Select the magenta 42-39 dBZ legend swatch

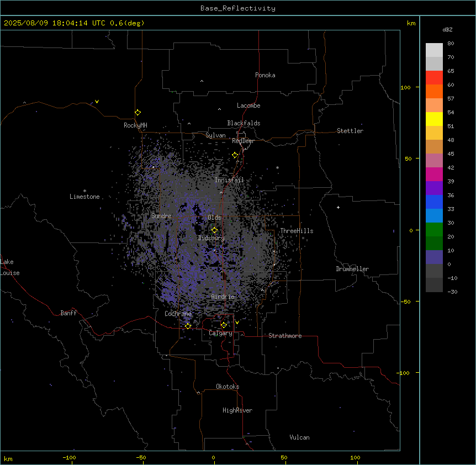tap(434, 175)
